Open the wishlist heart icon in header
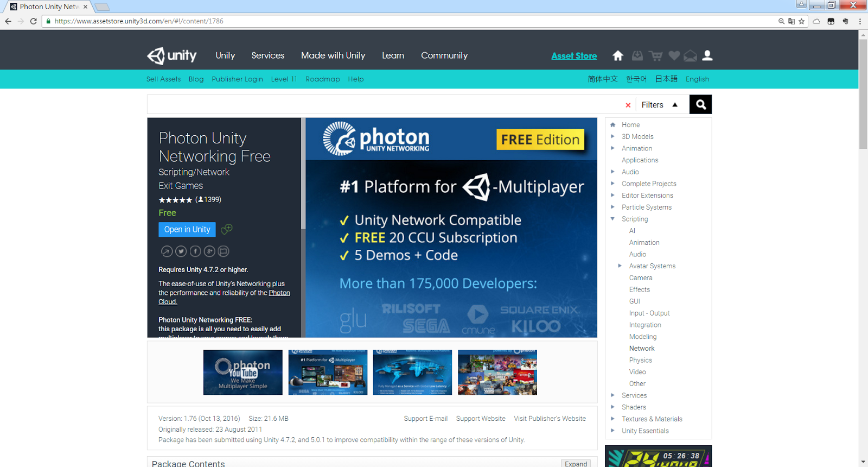 [x=674, y=55]
